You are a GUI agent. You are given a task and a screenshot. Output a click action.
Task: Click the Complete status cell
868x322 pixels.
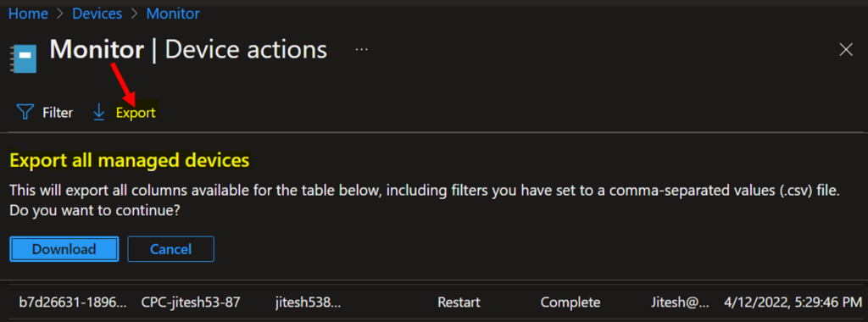570,302
